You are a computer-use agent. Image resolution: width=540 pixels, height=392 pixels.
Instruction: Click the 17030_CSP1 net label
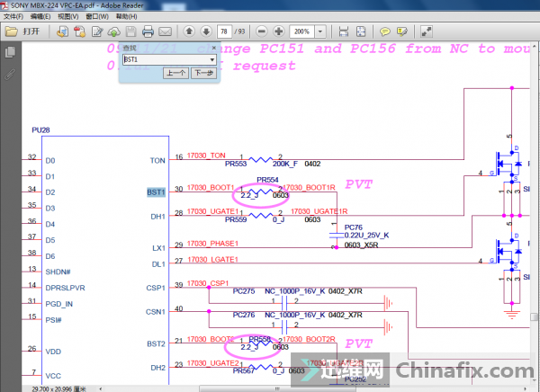tap(208, 283)
